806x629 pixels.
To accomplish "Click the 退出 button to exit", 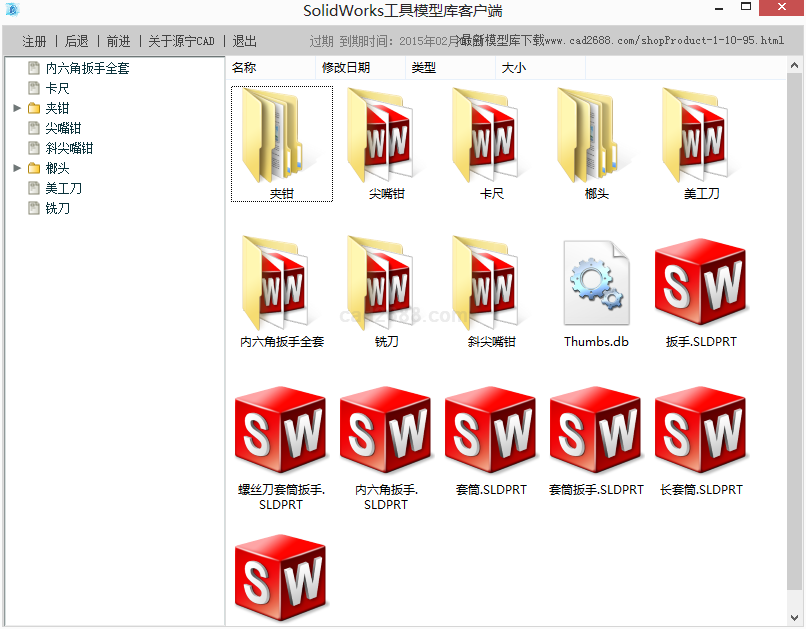I will pos(245,41).
